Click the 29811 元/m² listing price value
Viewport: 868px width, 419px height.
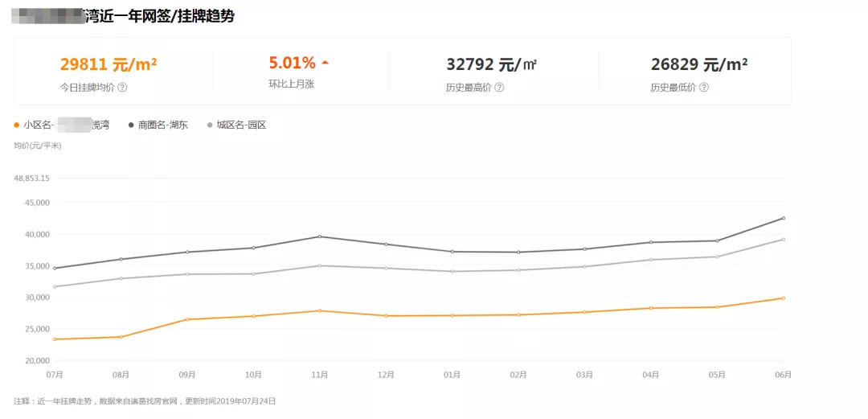tap(108, 64)
